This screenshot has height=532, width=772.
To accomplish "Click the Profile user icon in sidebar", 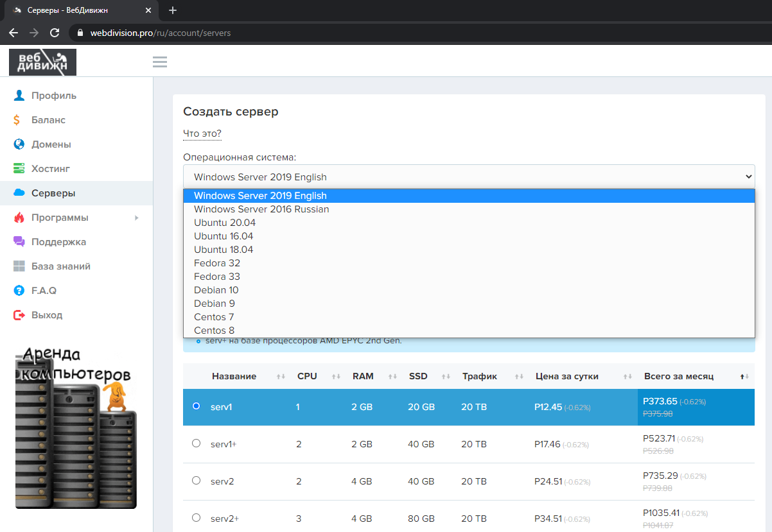I will tap(19, 96).
